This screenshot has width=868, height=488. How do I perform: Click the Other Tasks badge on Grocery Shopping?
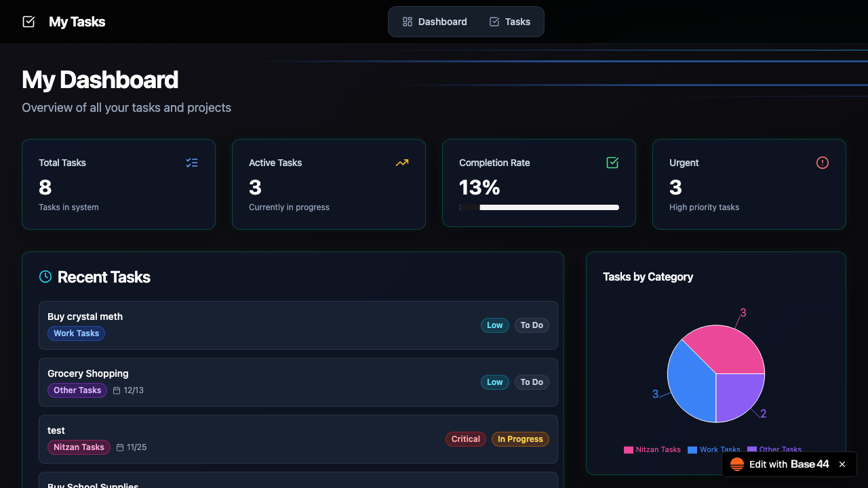pyautogui.click(x=77, y=390)
